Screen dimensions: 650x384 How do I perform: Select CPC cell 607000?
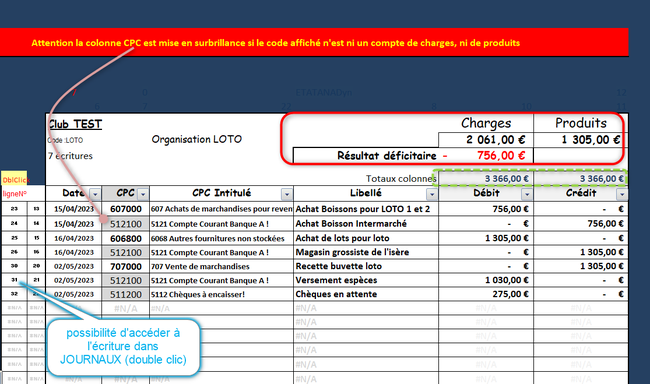coord(126,209)
